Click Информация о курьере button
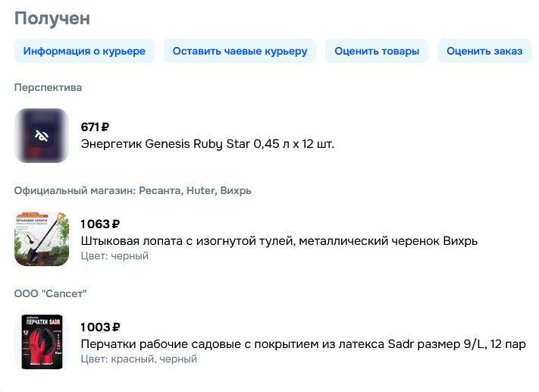This screenshot has width=539, height=392. point(84,51)
